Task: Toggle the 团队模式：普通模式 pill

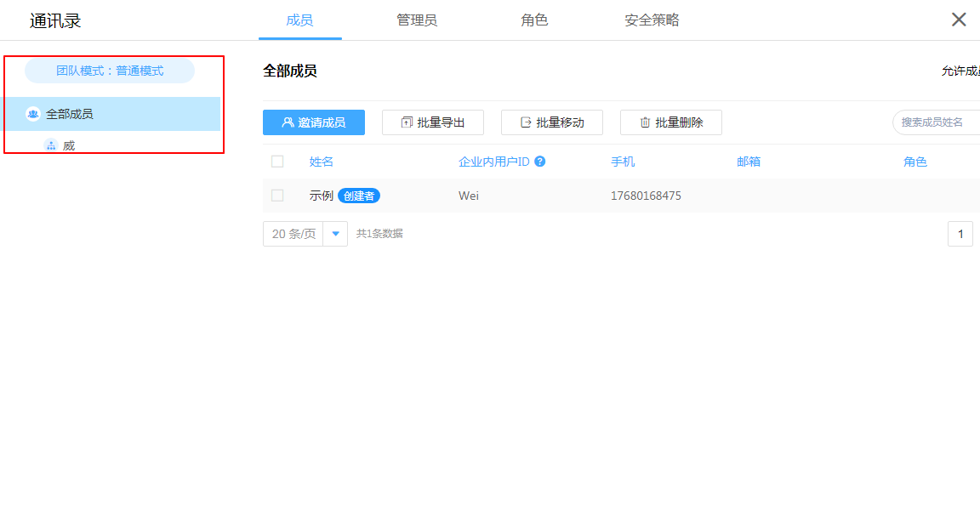Action: pyautogui.click(x=110, y=71)
